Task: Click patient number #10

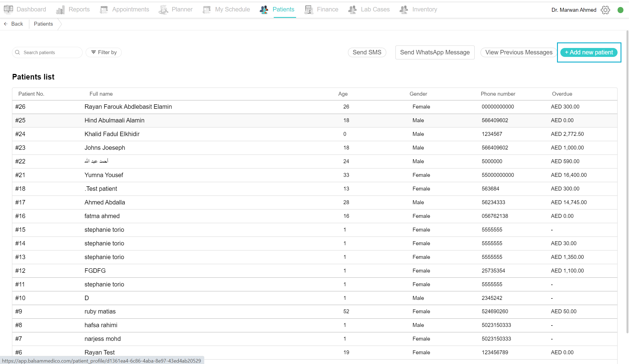Action: pos(20,298)
